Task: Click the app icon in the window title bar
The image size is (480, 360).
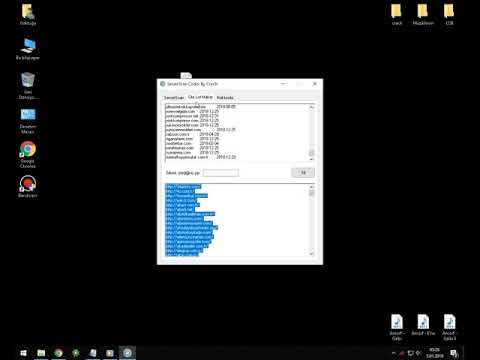Action: click(163, 84)
